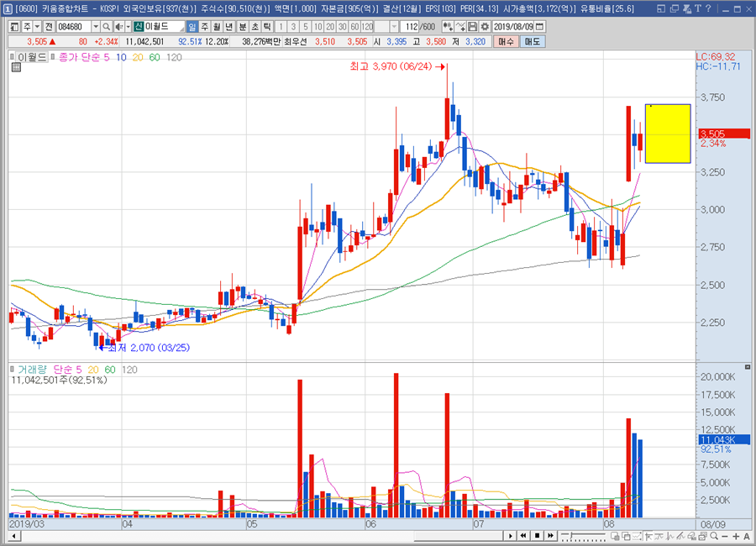Choose the 30 interval button
The image size is (756, 546).
tap(343, 27)
